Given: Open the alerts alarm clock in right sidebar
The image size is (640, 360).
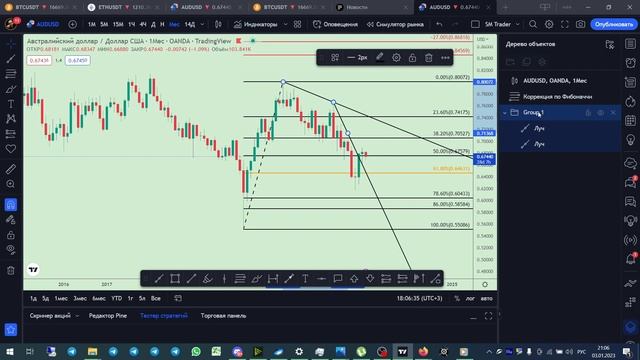Looking at the screenshot, I should pos(630,63).
